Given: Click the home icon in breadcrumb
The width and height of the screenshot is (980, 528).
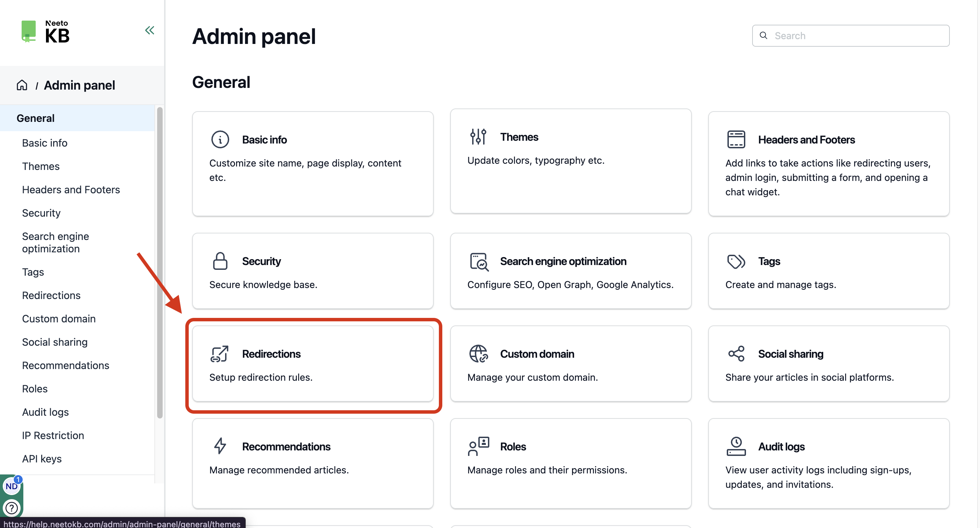Looking at the screenshot, I should point(22,85).
